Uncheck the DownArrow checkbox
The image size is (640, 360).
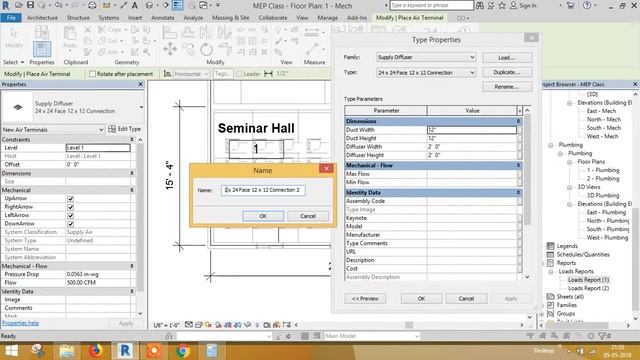(x=71, y=224)
